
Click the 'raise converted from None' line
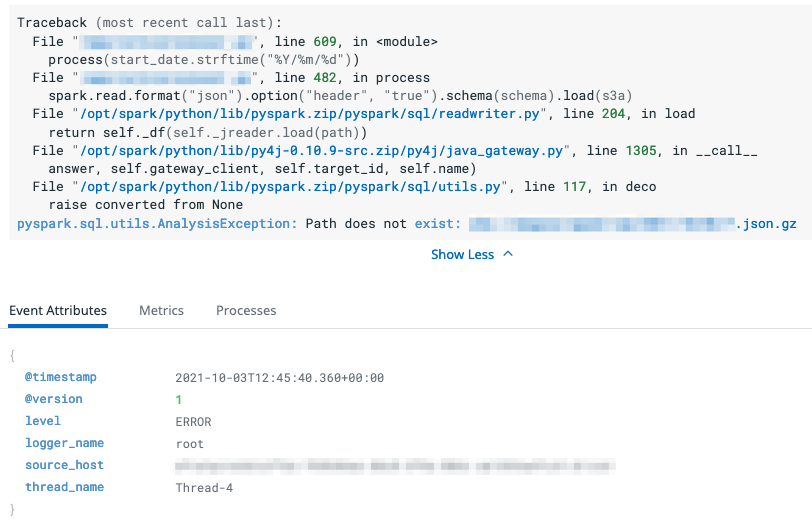146,205
